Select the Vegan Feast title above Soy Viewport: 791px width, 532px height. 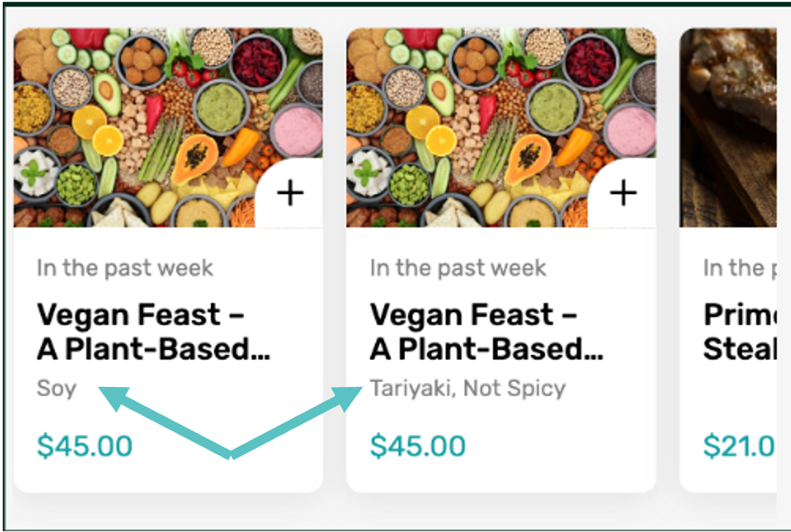[153, 332]
